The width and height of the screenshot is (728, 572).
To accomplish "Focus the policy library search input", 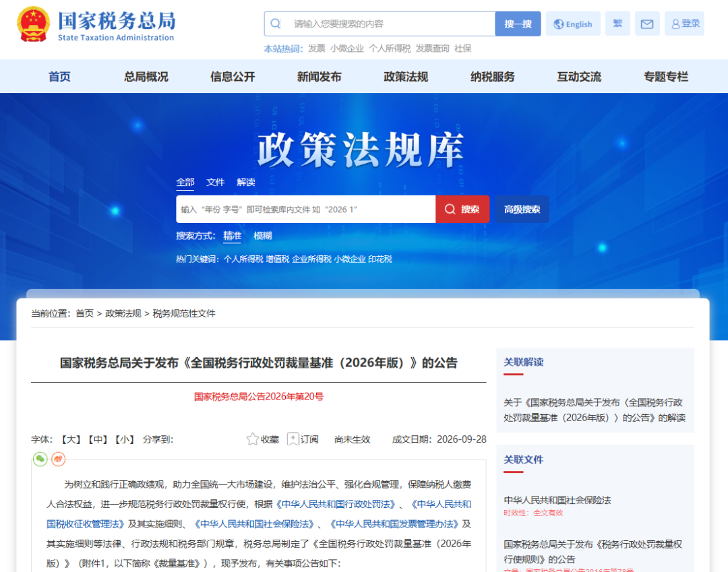I will pyautogui.click(x=305, y=210).
